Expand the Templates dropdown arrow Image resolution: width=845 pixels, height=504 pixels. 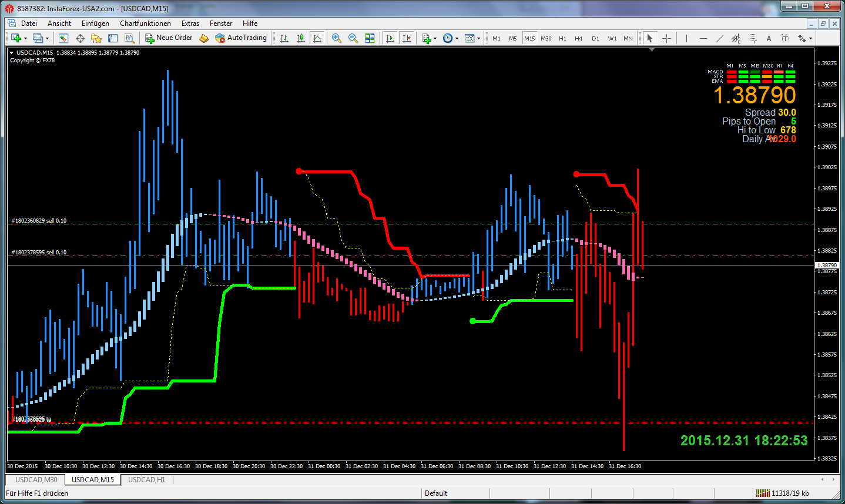pos(478,39)
